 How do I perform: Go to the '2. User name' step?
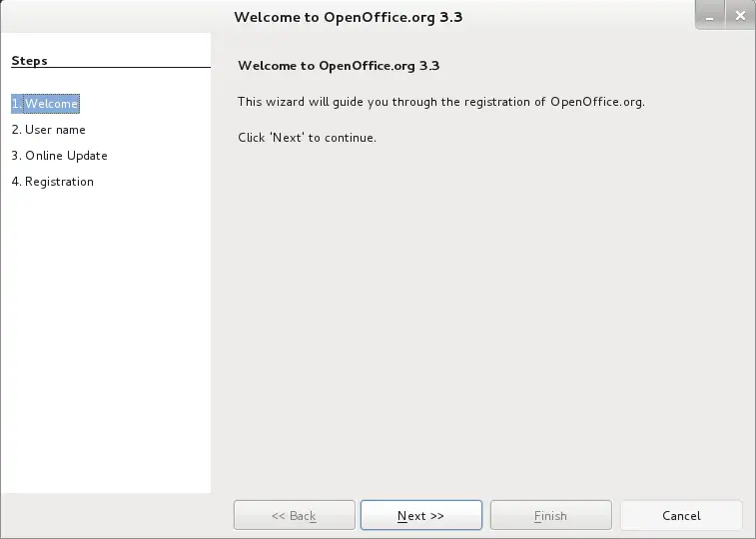[48, 130]
